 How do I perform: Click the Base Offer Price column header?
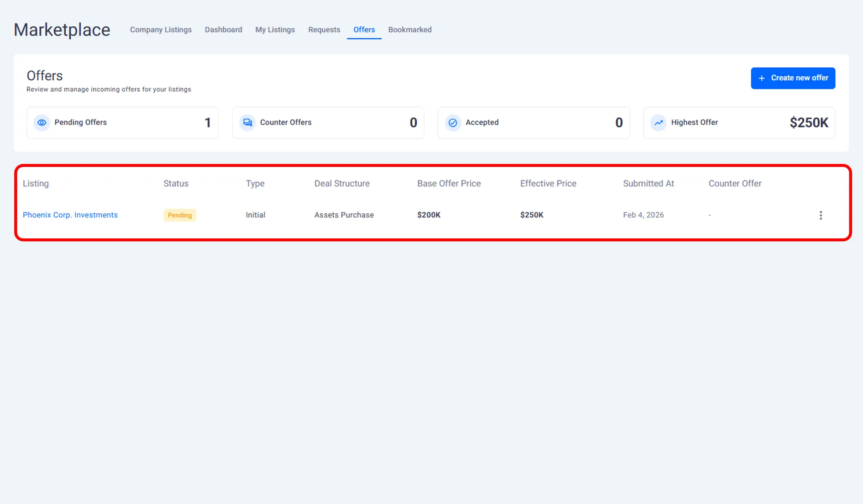(449, 184)
